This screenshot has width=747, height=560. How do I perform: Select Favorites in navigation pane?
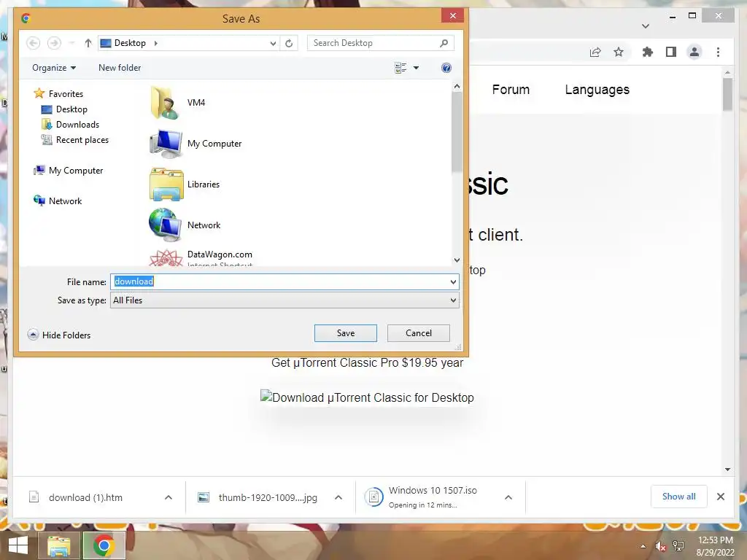click(x=58, y=94)
